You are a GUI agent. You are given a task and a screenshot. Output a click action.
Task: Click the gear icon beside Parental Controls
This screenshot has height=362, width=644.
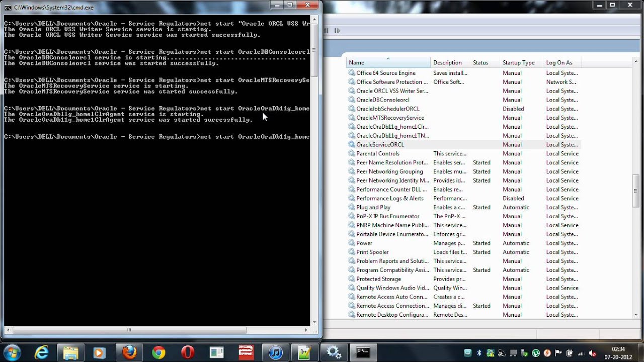[x=352, y=153]
